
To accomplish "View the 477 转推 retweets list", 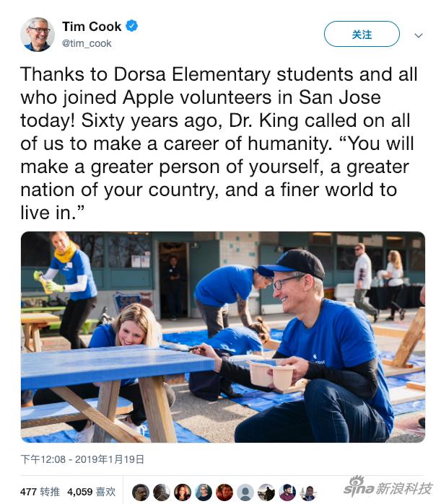I will [40, 492].
